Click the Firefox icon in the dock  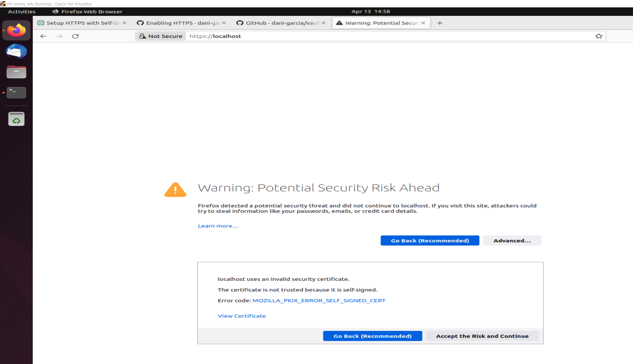(x=16, y=30)
